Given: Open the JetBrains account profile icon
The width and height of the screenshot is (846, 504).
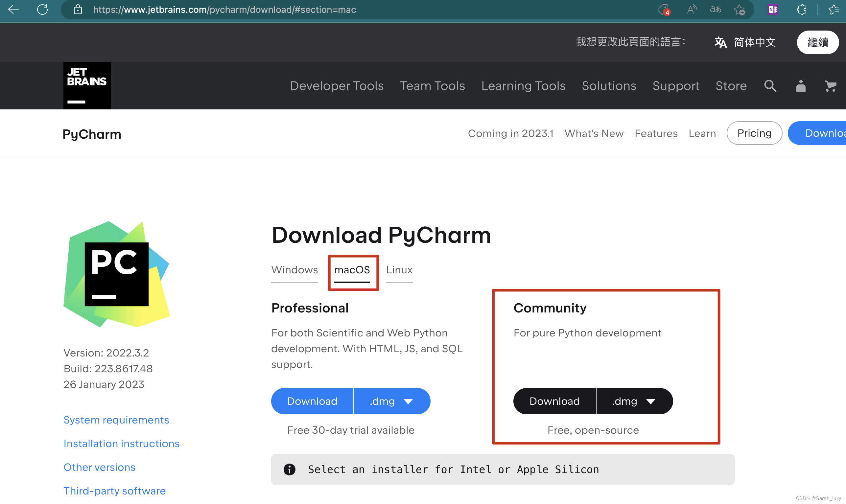Looking at the screenshot, I should 800,86.
